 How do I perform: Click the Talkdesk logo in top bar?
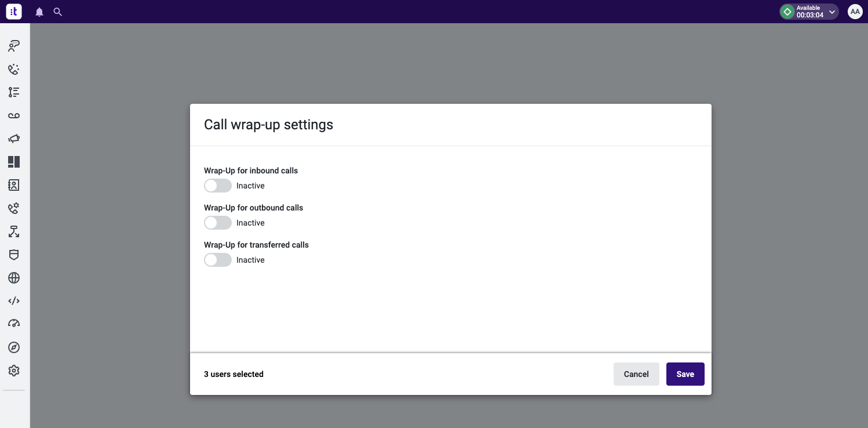[x=14, y=12]
